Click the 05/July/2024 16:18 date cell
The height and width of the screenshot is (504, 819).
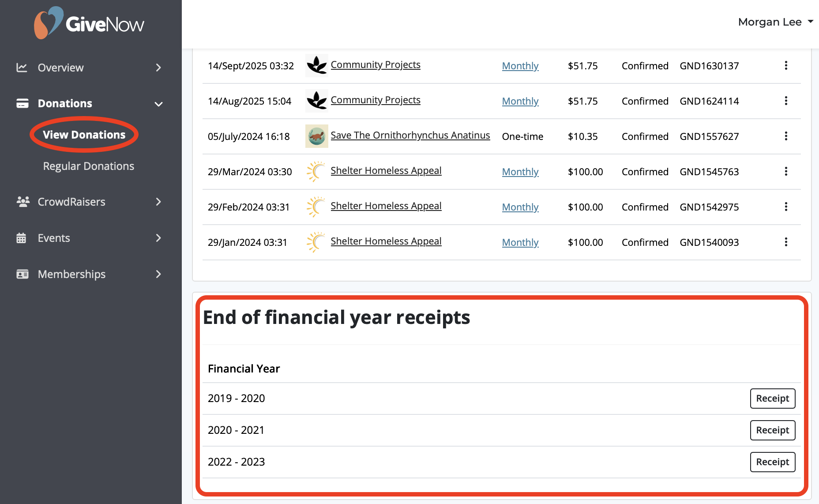tap(249, 136)
